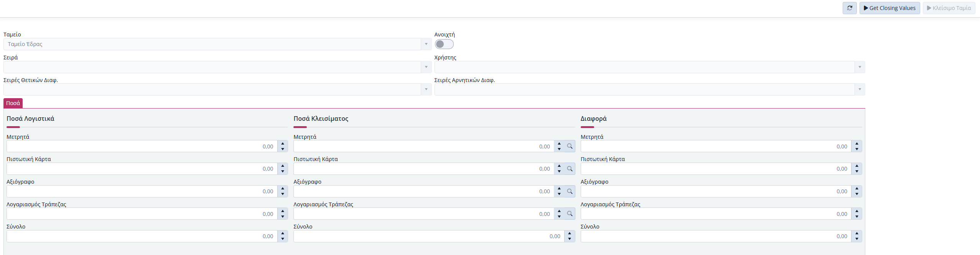Decrease Αξιόγραφο in Ποσά Λογιστικά
Viewport: 980px width, 255px height.
[283, 194]
